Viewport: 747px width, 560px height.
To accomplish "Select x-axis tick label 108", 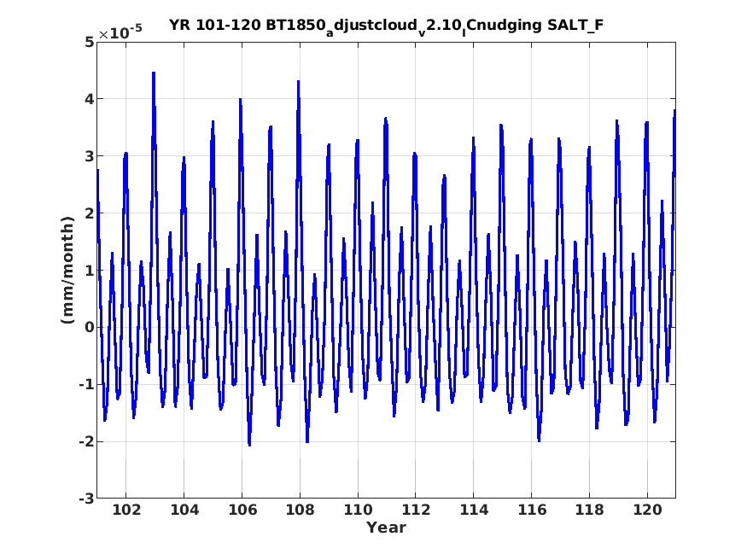I will pyautogui.click(x=301, y=510).
